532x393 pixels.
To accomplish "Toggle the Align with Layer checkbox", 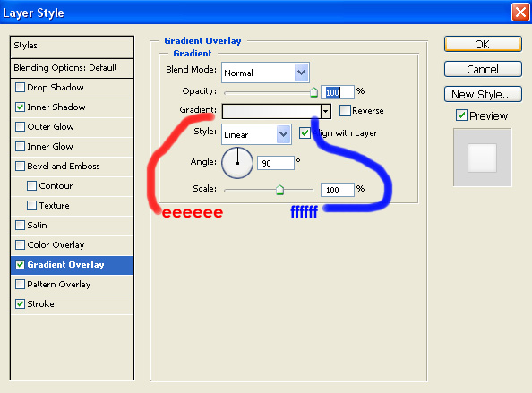I will pyautogui.click(x=305, y=132).
